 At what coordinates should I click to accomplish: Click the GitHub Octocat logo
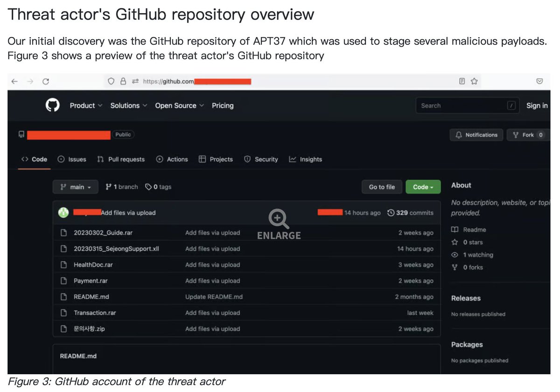(53, 105)
